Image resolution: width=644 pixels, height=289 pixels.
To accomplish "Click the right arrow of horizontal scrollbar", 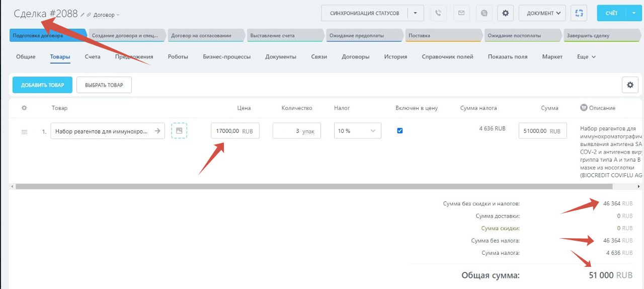I will 639,186.
